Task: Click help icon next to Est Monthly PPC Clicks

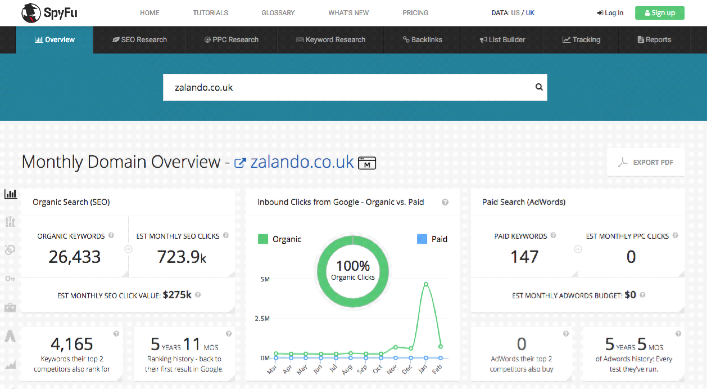Action: pyautogui.click(x=675, y=235)
